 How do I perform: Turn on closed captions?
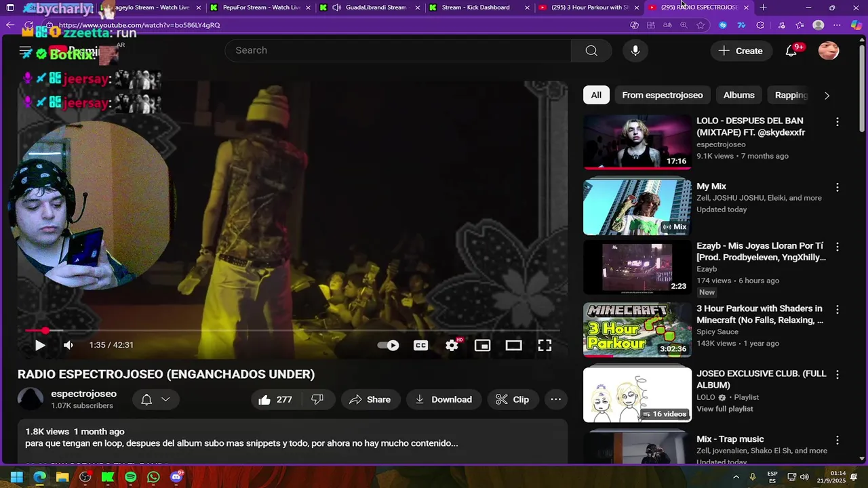coord(420,345)
